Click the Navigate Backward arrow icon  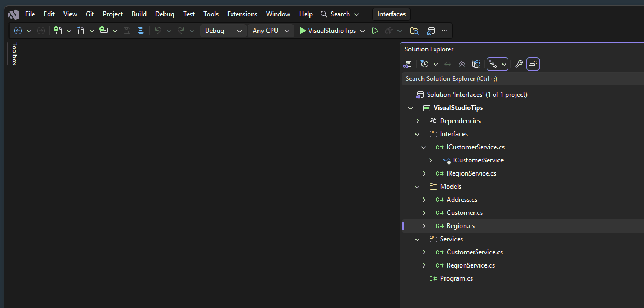click(18, 31)
